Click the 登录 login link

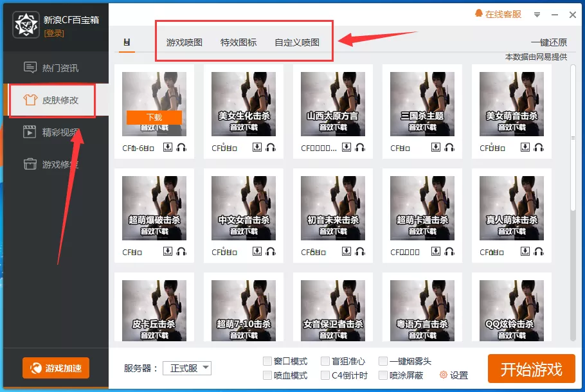tap(54, 33)
